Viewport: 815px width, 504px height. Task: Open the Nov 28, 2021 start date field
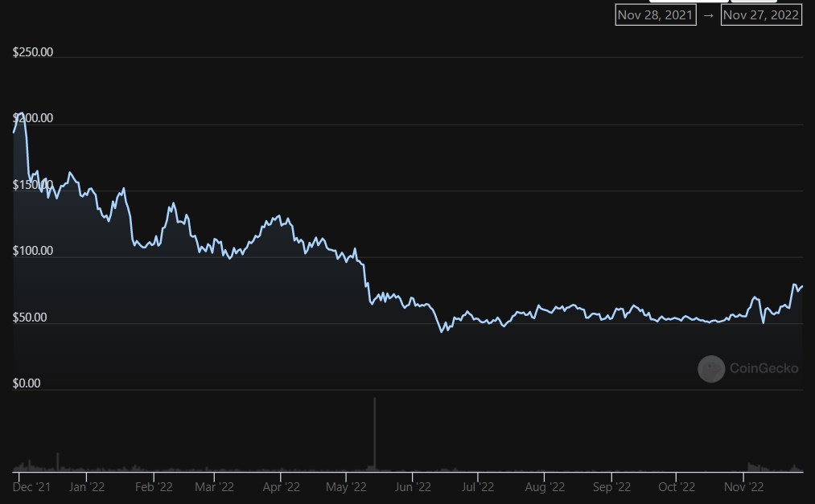point(656,15)
